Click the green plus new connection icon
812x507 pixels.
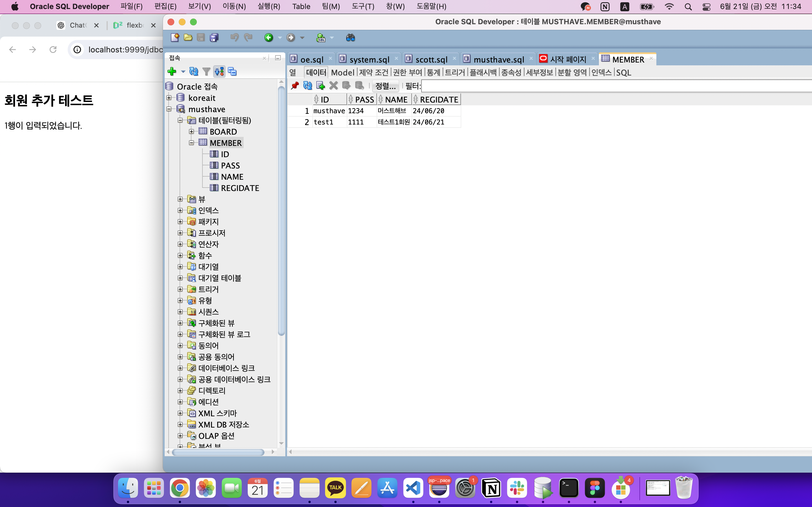[x=172, y=72]
